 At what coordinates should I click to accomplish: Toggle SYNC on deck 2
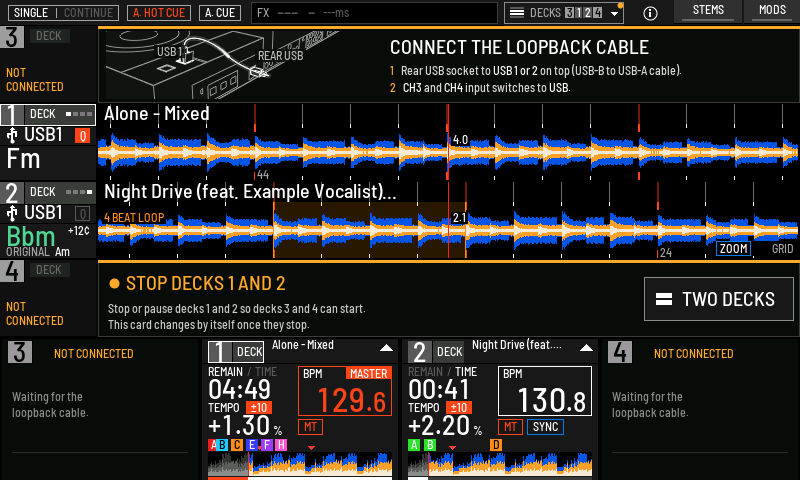point(545,426)
